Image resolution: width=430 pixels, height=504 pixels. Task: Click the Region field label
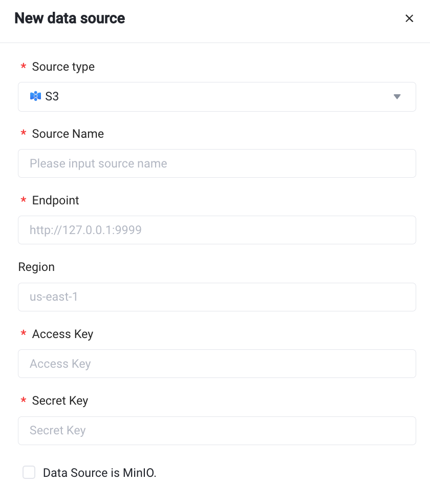(x=36, y=267)
